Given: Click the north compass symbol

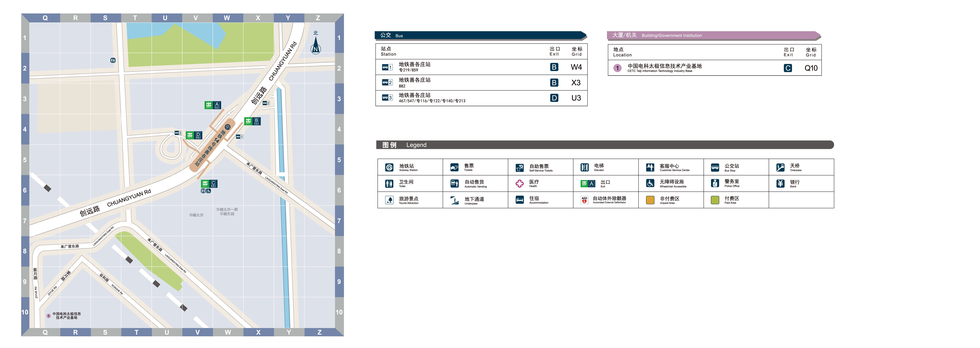Looking at the screenshot, I should pos(316,43).
